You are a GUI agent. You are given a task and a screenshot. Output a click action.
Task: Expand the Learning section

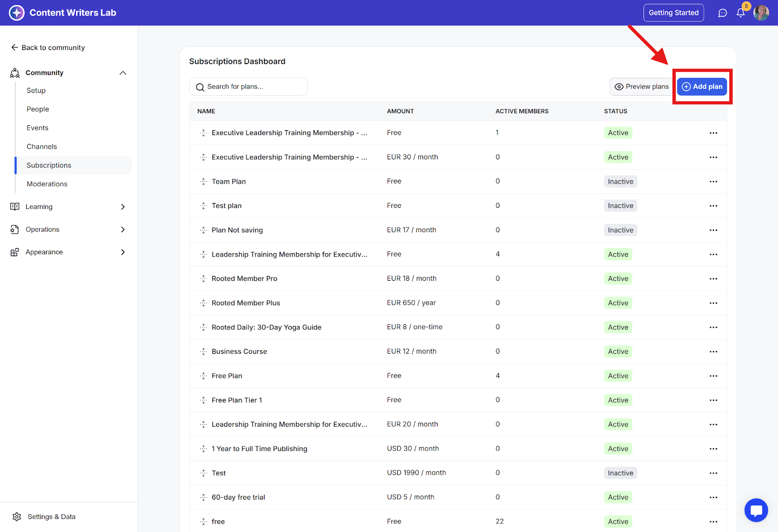coord(123,207)
